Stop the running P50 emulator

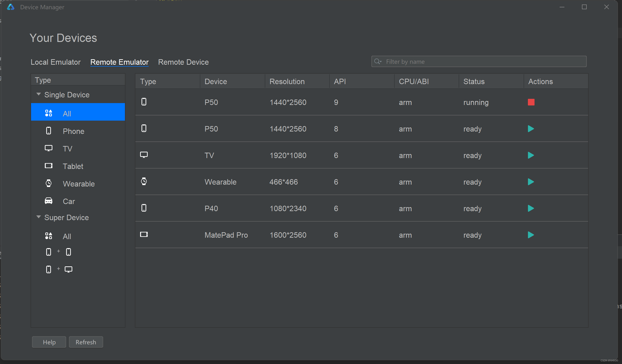tap(531, 102)
